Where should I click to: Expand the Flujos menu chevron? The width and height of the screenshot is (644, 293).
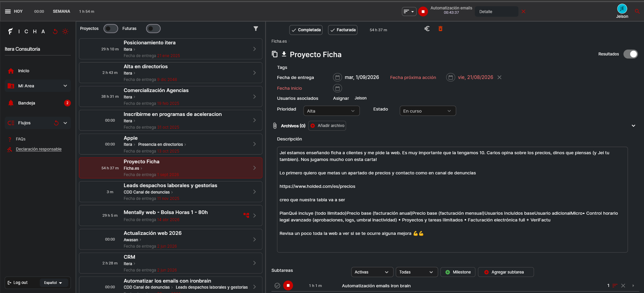point(65,123)
